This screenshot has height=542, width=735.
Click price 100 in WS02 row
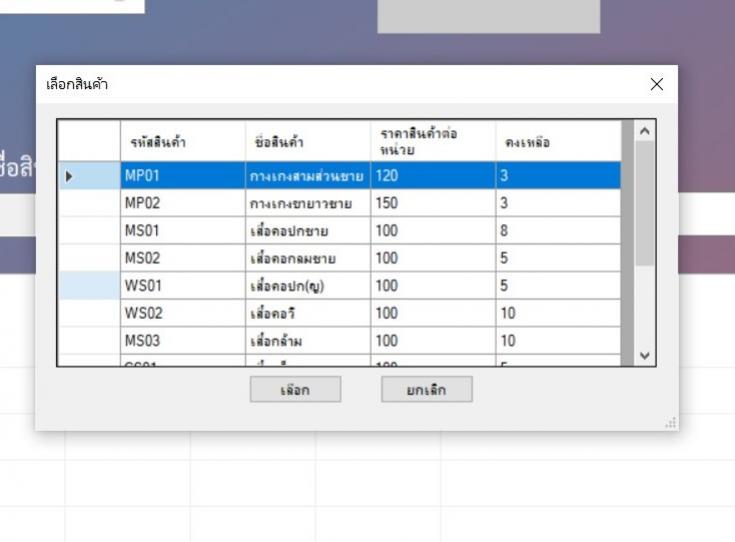point(433,313)
